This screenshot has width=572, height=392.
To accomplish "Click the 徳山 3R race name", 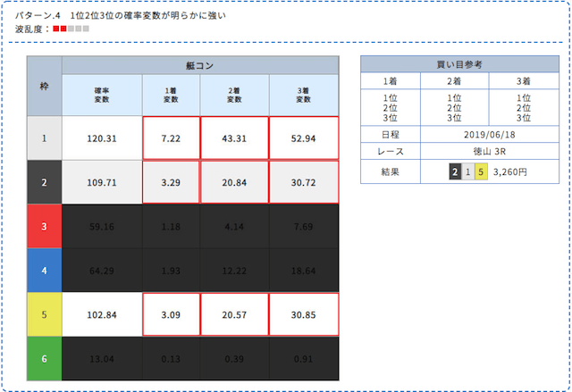I will point(490,151).
